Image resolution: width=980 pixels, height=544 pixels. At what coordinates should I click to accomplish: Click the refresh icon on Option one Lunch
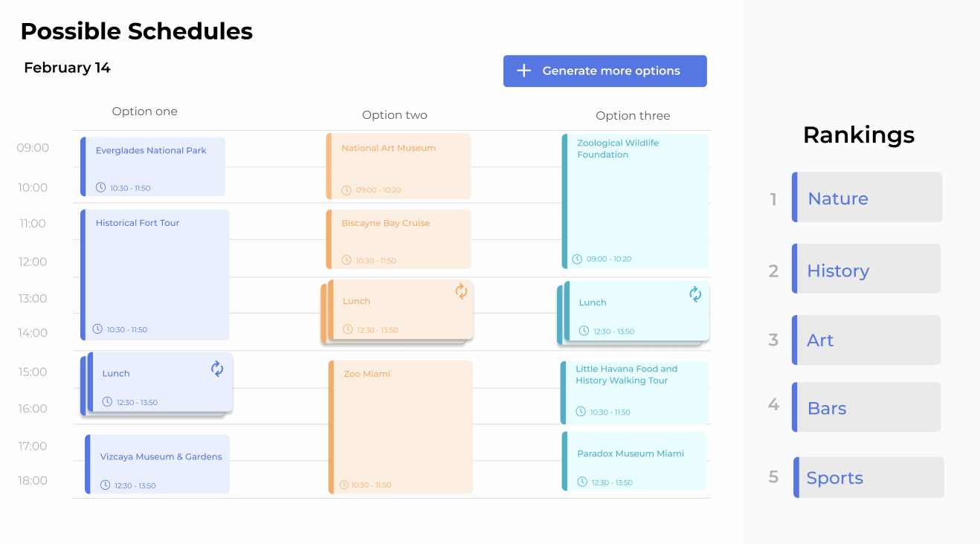pos(217,369)
